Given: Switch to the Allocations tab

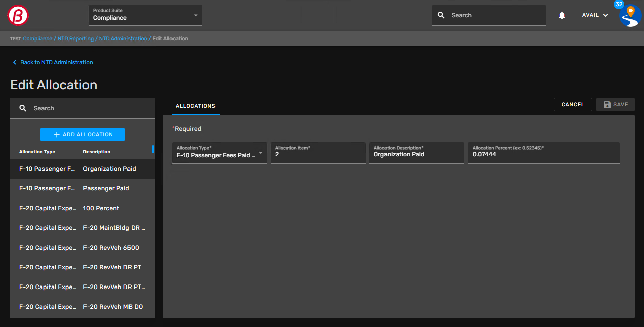Looking at the screenshot, I should (195, 106).
